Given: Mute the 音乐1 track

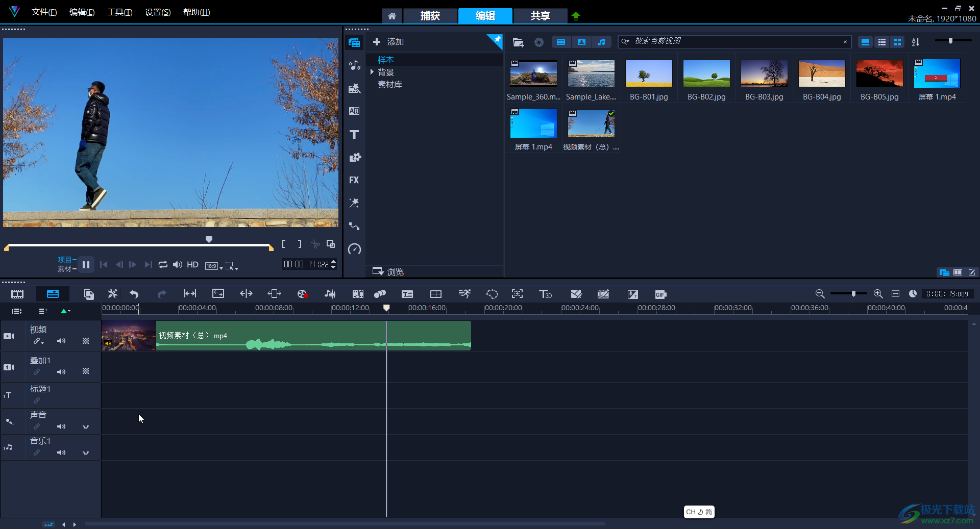Looking at the screenshot, I should [x=61, y=452].
